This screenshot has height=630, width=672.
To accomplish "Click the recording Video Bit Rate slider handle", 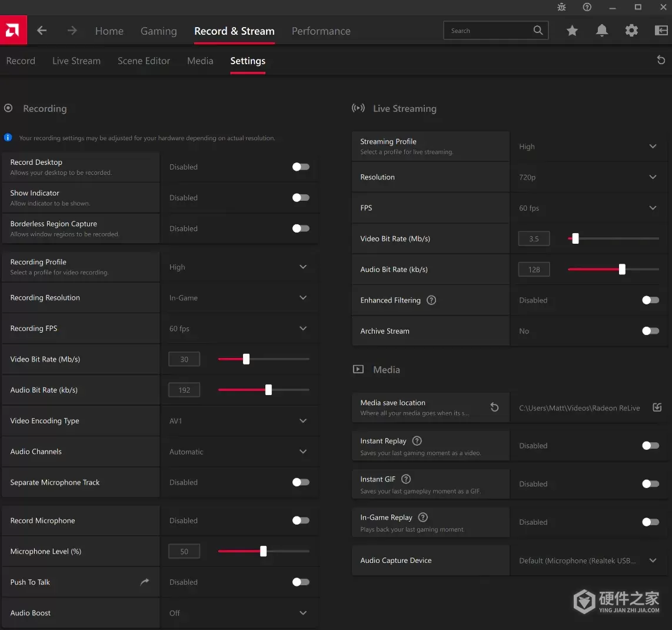I will pyautogui.click(x=246, y=359).
